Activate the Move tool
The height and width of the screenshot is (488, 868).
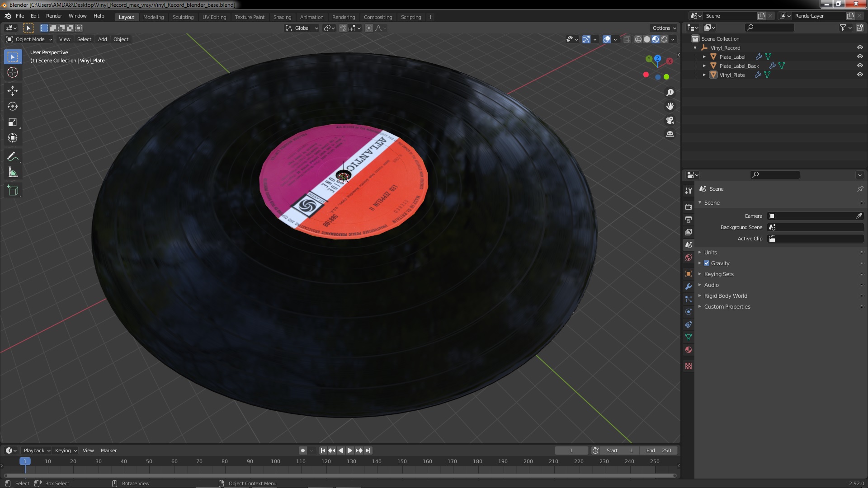13,91
